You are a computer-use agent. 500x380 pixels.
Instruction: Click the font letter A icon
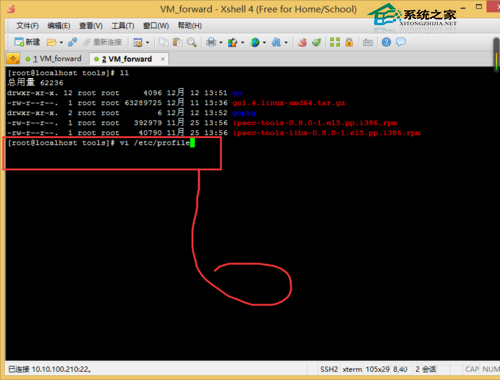pyautogui.click(x=276, y=42)
